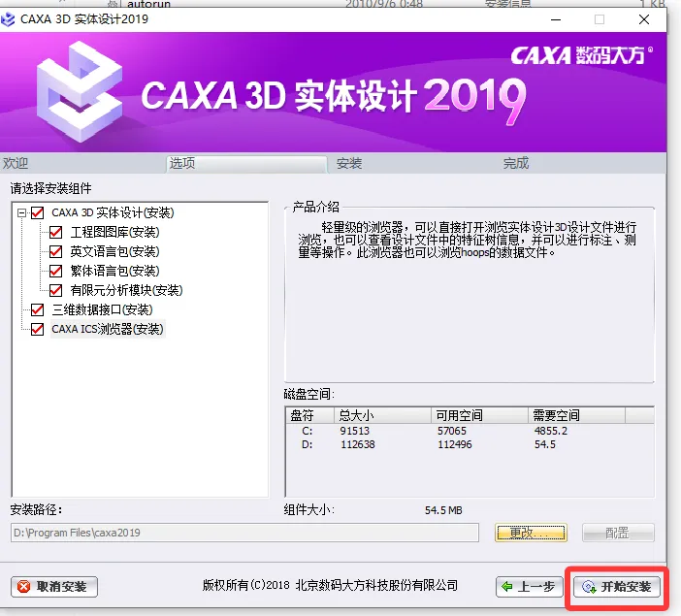Click the CAXA 数码大方 brand logo
681x616 pixels.
(x=581, y=55)
